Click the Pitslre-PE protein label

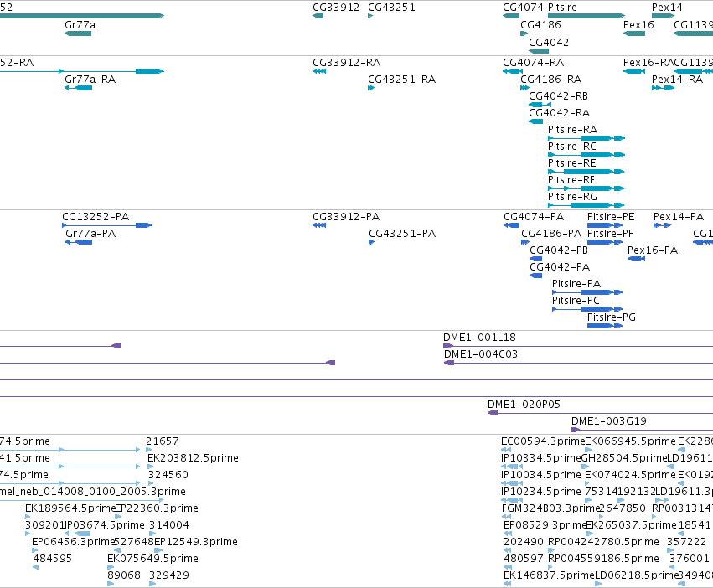pyautogui.click(x=611, y=217)
